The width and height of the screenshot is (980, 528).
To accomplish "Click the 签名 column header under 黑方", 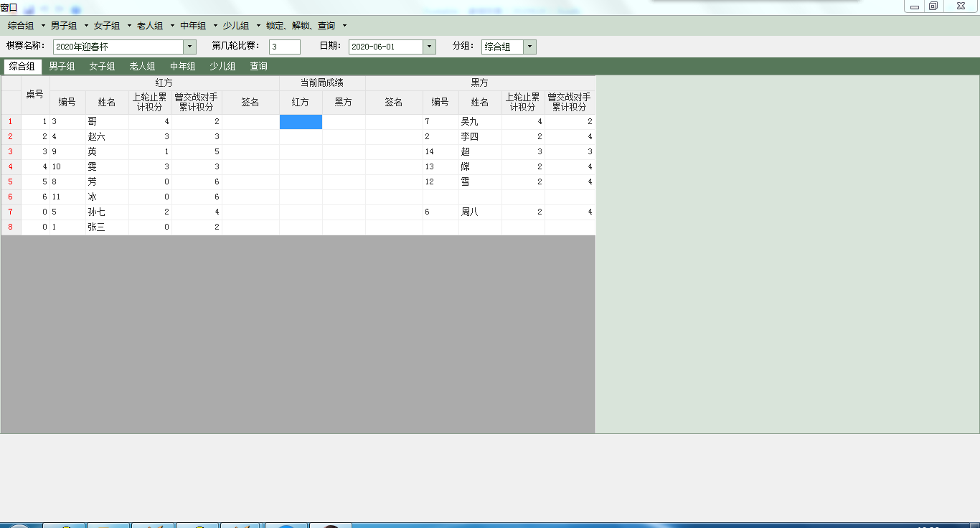I will point(394,103).
